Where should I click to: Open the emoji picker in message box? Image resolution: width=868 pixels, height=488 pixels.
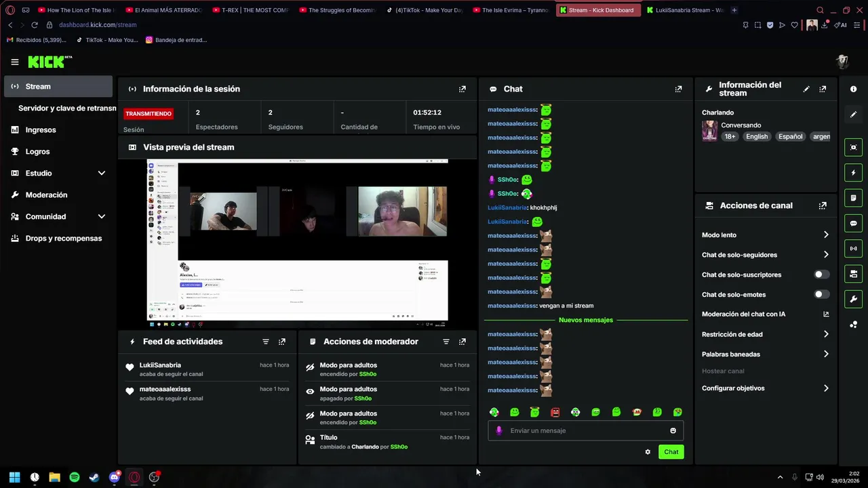pyautogui.click(x=673, y=430)
